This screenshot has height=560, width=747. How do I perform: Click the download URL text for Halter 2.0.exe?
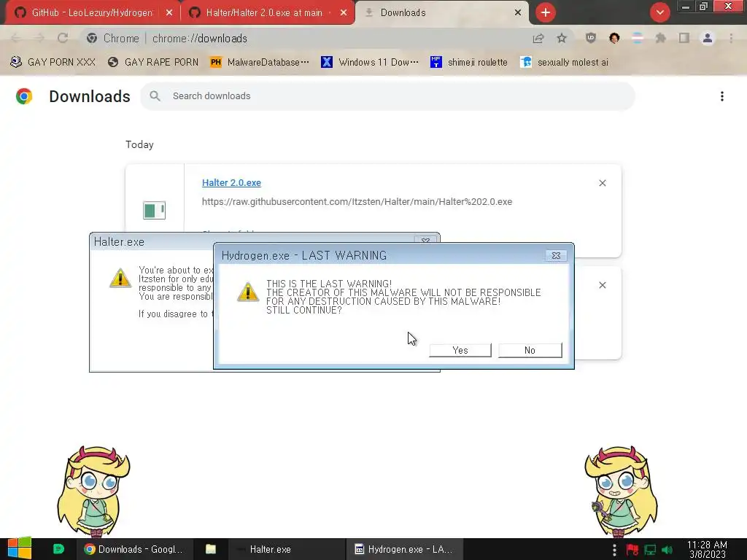[357, 201]
